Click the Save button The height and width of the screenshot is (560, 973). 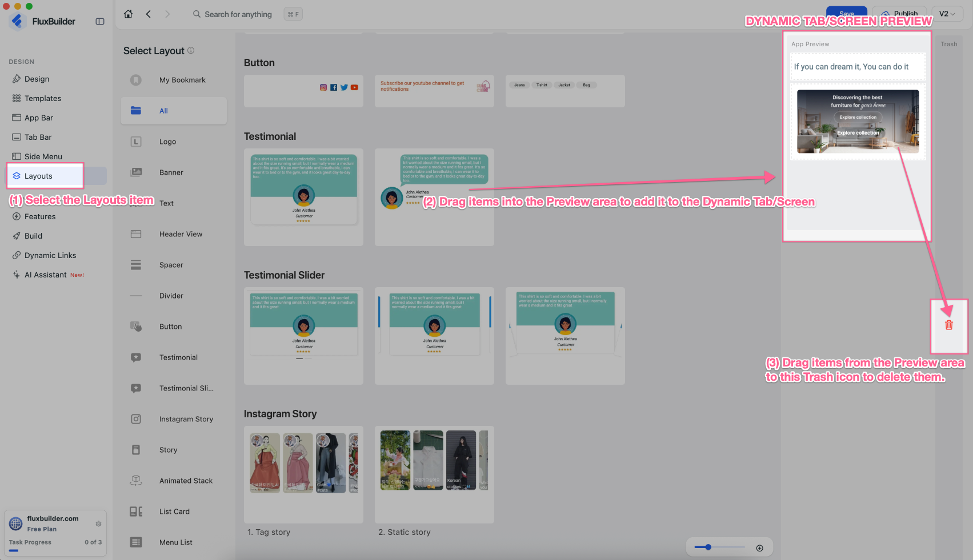847,14
